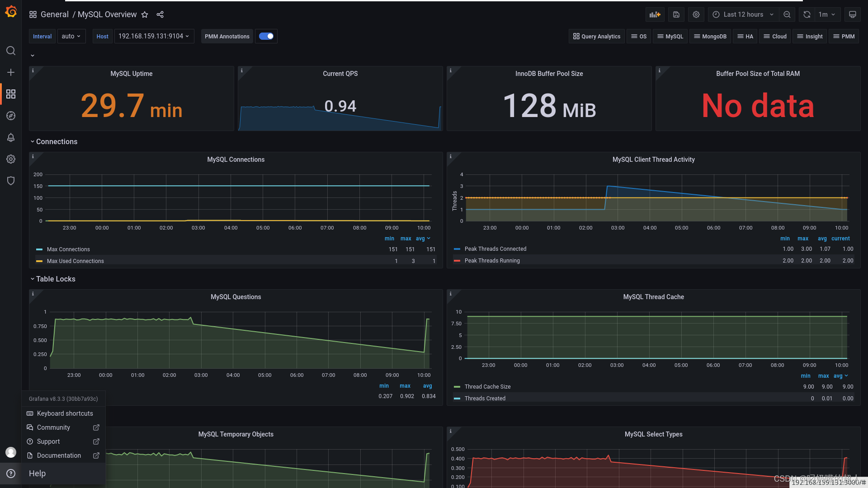Image resolution: width=868 pixels, height=488 pixels.
Task: Open the Explore compass icon
Action: click(11, 116)
